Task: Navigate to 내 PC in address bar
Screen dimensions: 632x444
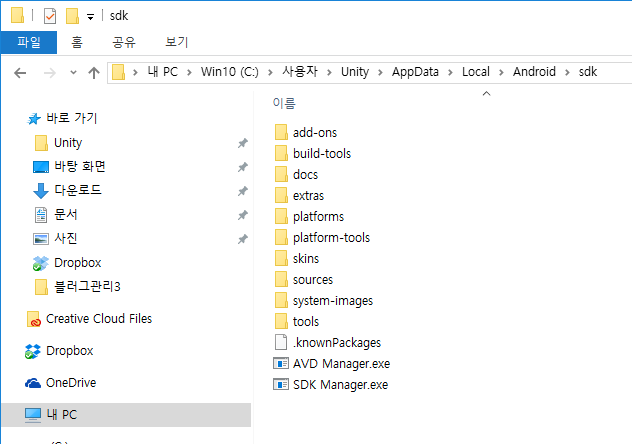Action: click(x=163, y=72)
